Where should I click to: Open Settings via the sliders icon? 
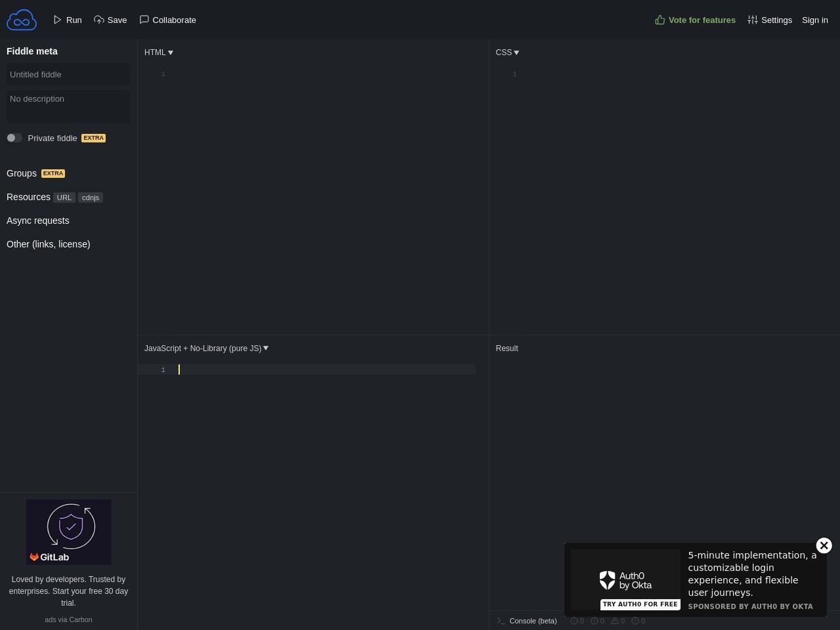coord(753,20)
